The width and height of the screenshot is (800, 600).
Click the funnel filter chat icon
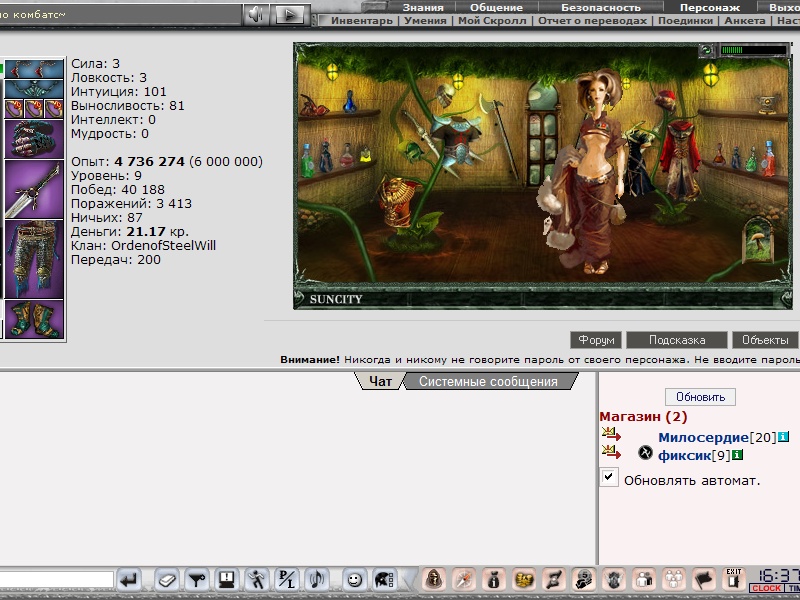(x=197, y=580)
